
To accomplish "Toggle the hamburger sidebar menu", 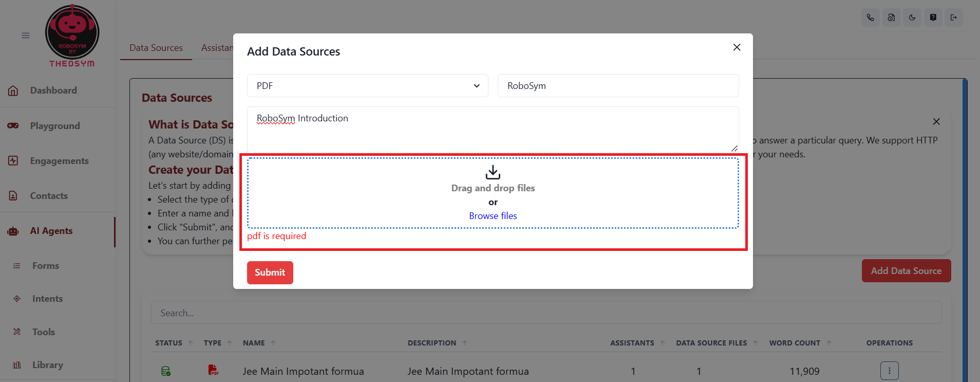I will pyautogui.click(x=26, y=35).
